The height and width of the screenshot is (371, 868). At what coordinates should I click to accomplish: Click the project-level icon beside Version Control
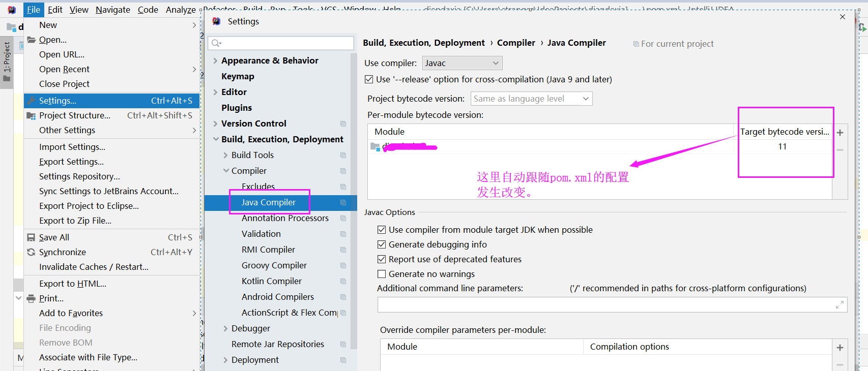pos(343,123)
